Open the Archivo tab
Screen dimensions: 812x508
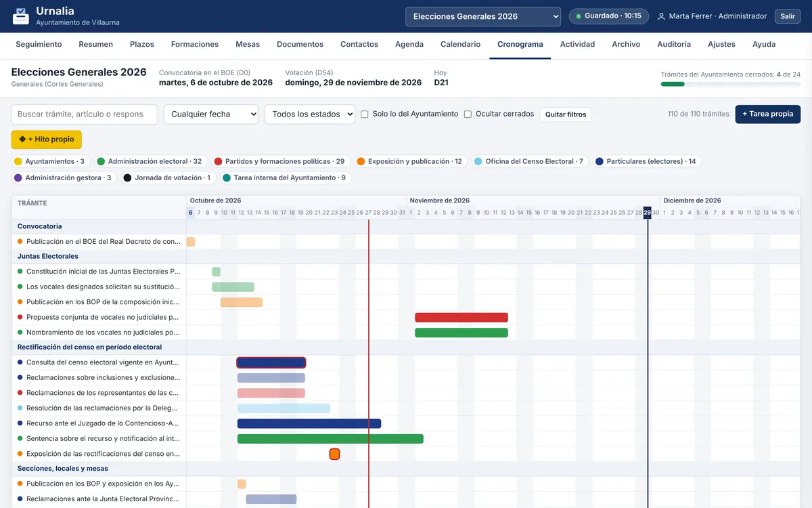tap(626, 44)
